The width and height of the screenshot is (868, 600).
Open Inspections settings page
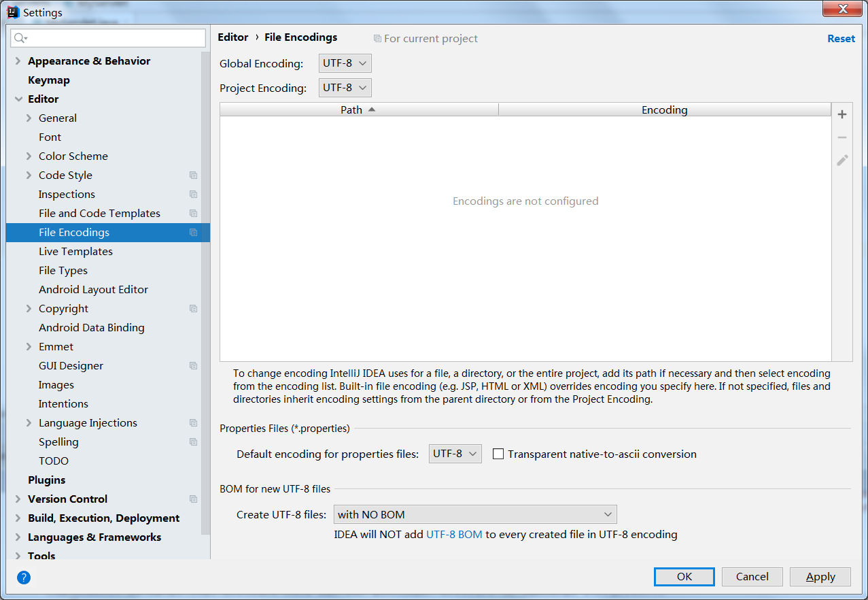click(x=67, y=195)
